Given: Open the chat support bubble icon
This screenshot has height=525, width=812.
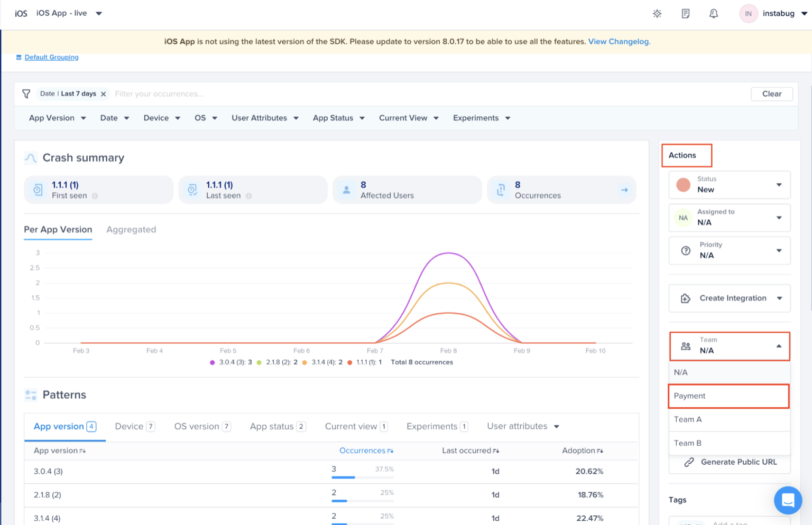Looking at the screenshot, I should tap(787, 500).
